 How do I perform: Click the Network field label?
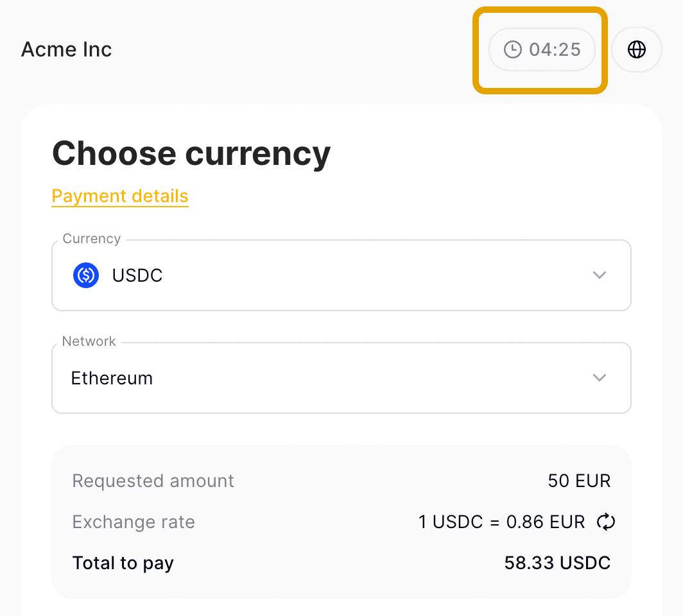[89, 341]
